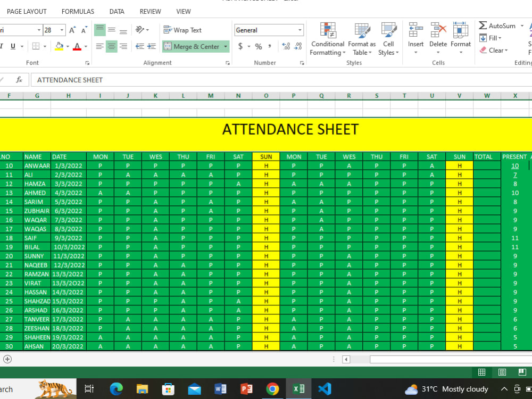
Task: Click the Insert Function fx icon
Action: click(x=19, y=80)
